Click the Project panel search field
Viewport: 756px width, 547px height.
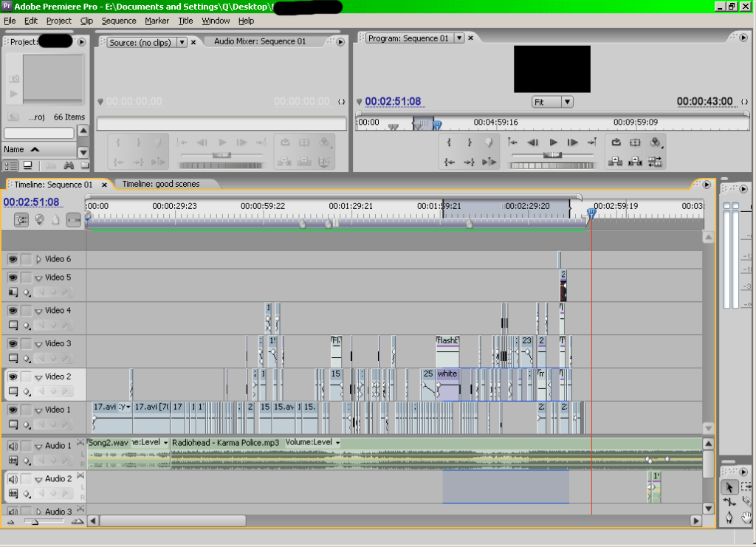point(38,133)
